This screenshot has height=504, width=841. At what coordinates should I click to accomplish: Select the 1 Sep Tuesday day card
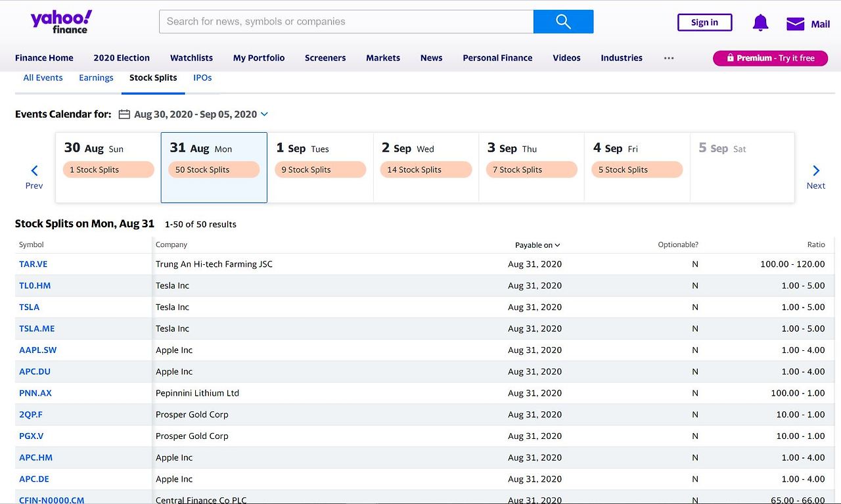coord(320,168)
